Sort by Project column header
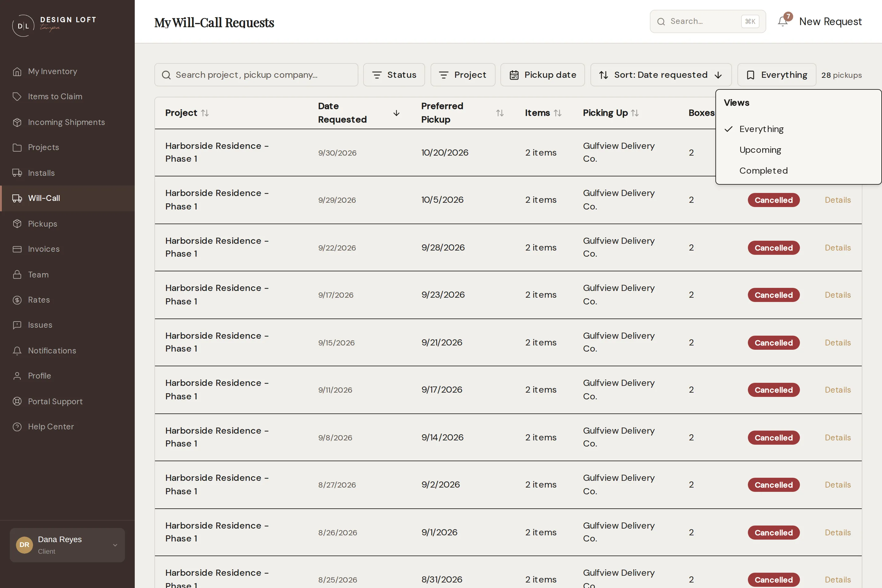Viewport: 882px width, 588px height. coord(187,112)
